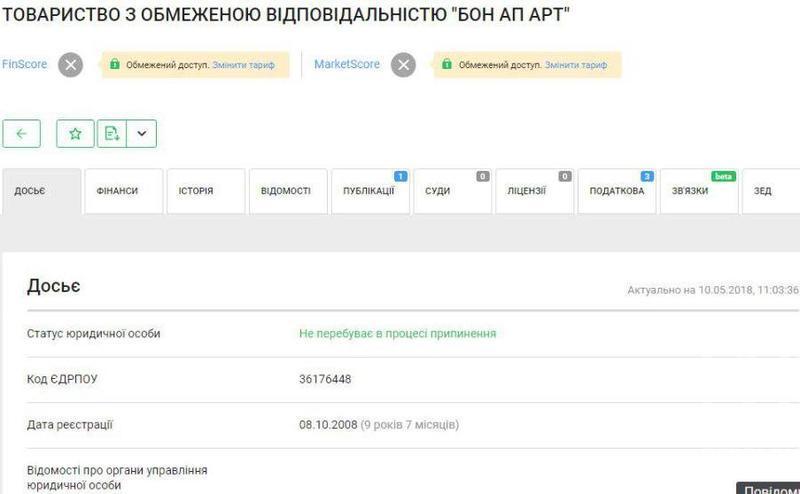Click the back arrow button
This screenshot has width=800, height=494.
(21, 134)
